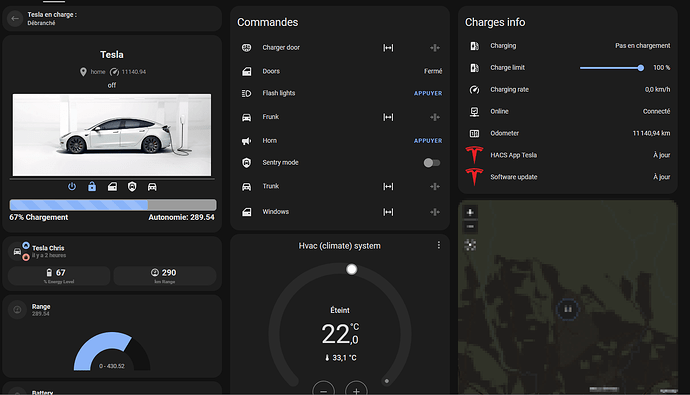The width and height of the screenshot is (690, 395).
Task: Click the Tesla logo beside Software update
Action: (474, 177)
